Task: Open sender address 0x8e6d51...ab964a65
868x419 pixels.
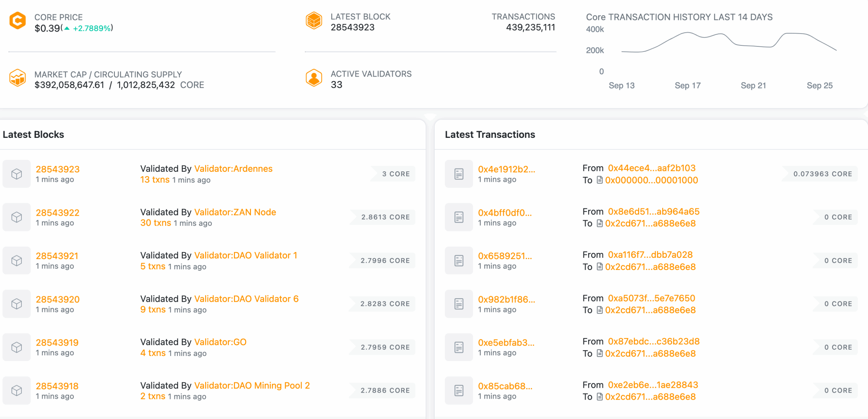Action: [x=653, y=212]
